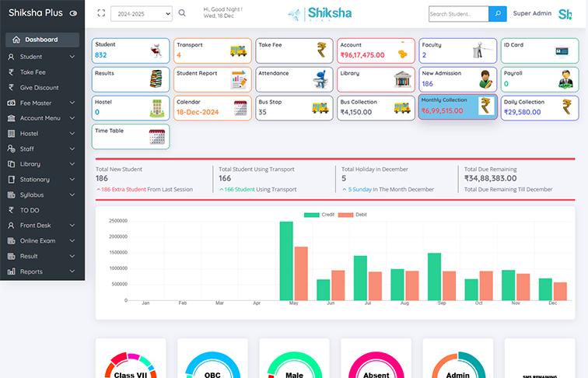Expand the Fee Master sidebar chevron
Screen dimensions: 588x378
tap(72, 103)
